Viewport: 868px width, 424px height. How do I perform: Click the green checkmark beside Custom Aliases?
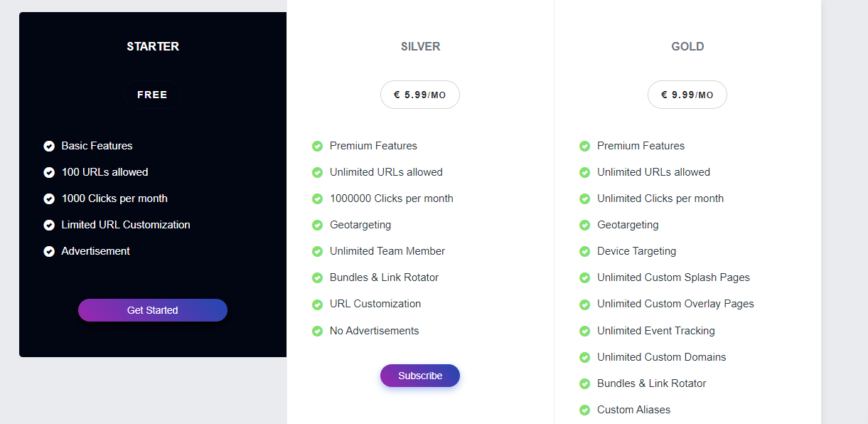[x=584, y=410]
